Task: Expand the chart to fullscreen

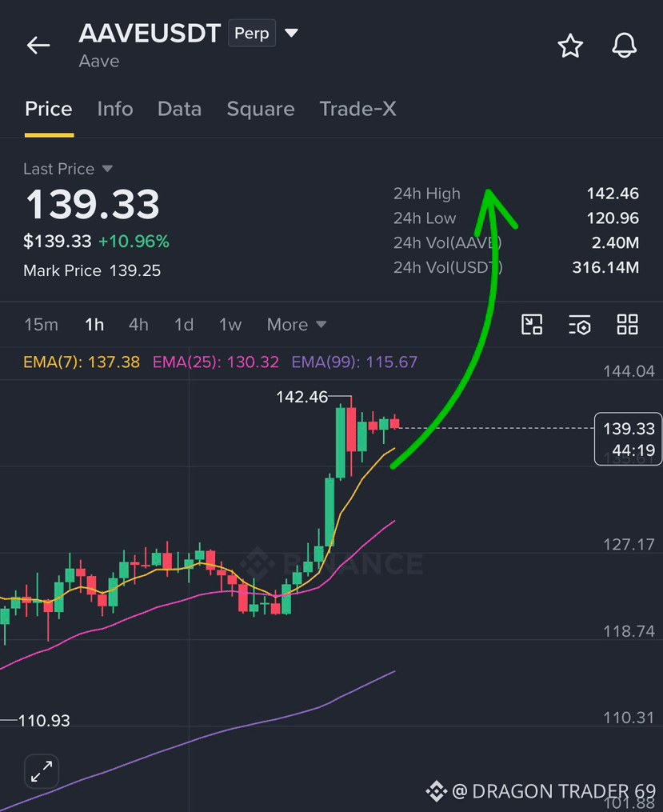Action: coord(42,771)
